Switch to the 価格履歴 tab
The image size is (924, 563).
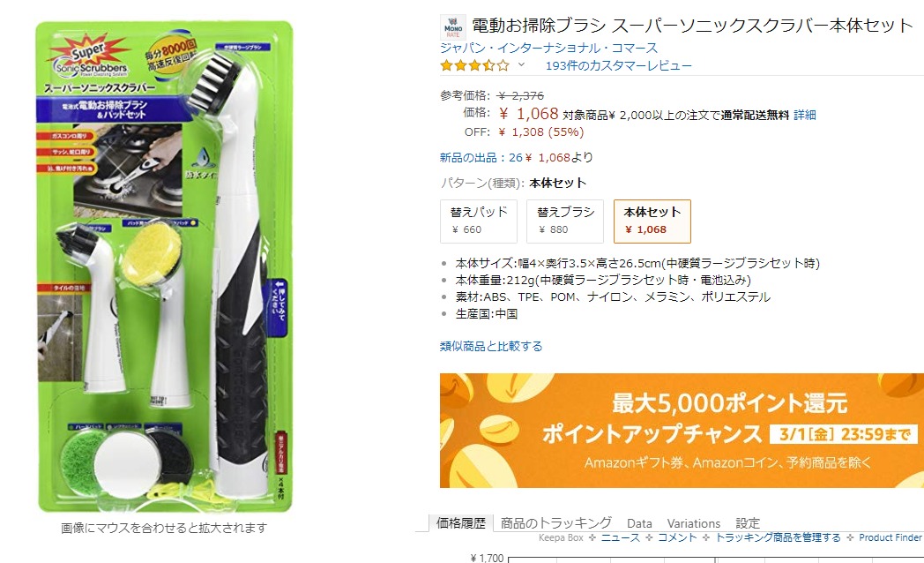461,523
